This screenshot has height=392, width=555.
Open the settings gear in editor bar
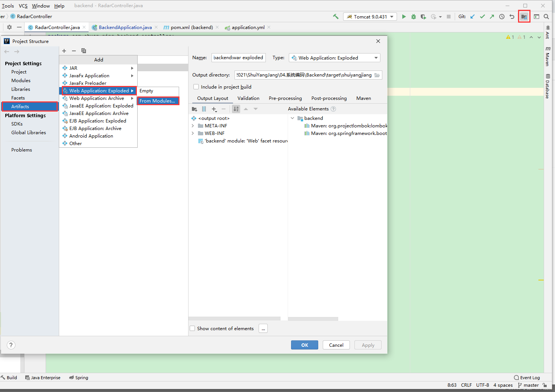point(9,27)
